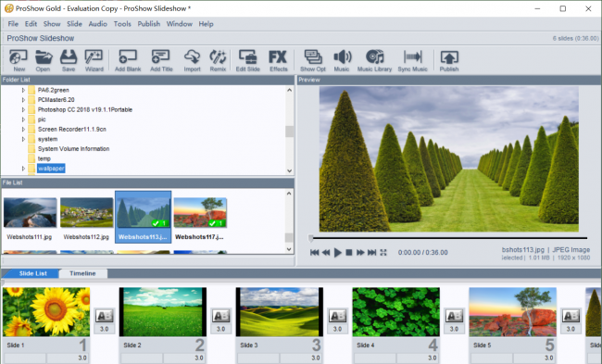Save the slideshow with Save icon

click(69, 61)
